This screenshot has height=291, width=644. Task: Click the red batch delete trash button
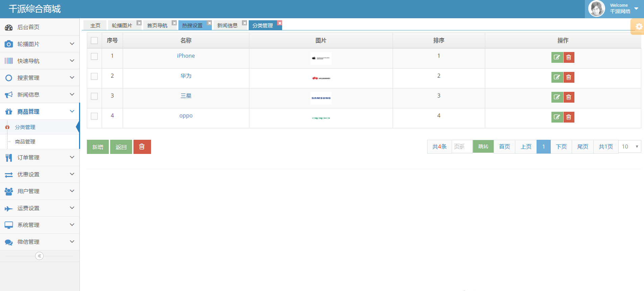[142, 147]
